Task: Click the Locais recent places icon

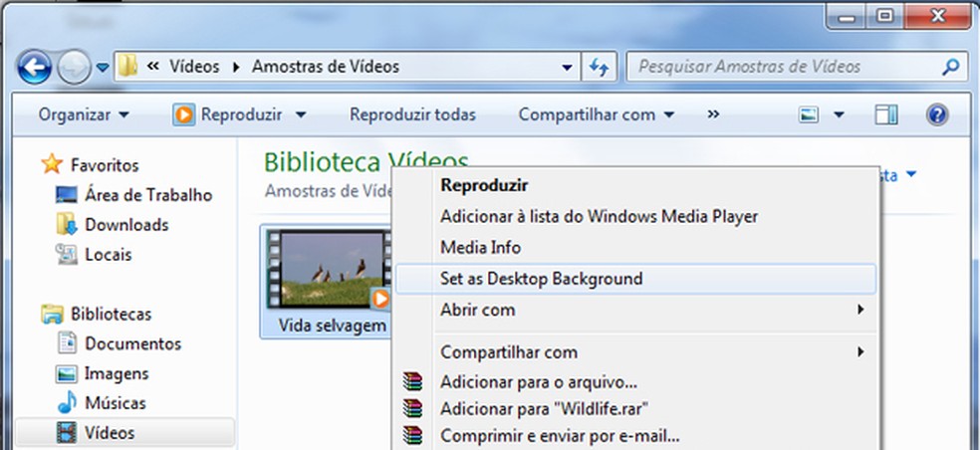Action: (67, 255)
